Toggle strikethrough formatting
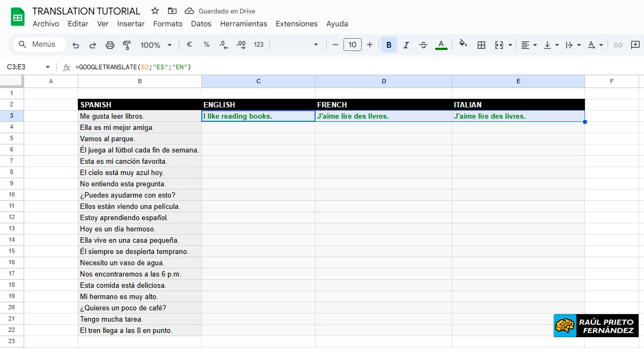 [x=423, y=45]
